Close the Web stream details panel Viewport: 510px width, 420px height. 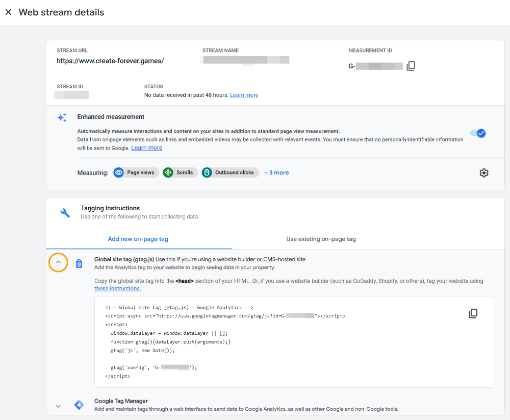pos(9,12)
